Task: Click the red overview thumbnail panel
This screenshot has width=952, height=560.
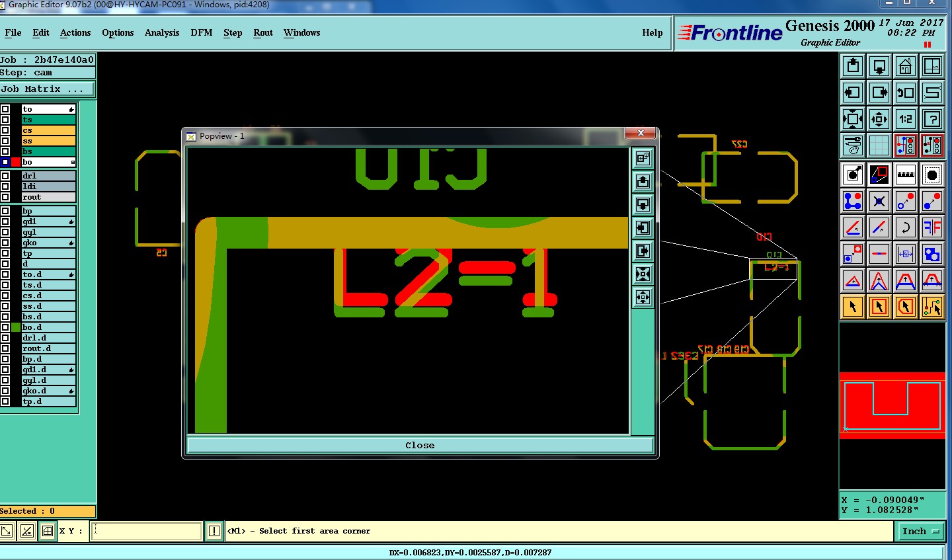Action: click(892, 405)
